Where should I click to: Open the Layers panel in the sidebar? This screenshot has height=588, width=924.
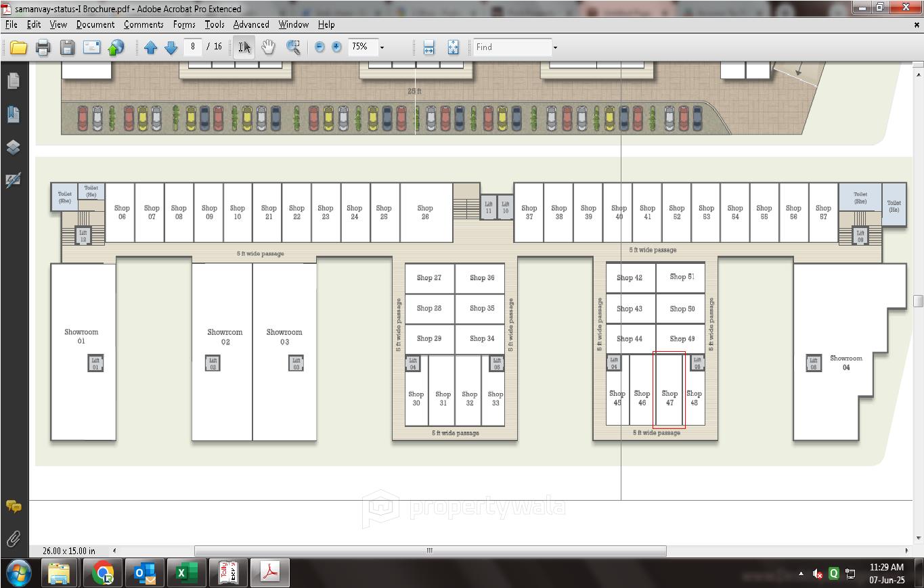tap(13, 147)
